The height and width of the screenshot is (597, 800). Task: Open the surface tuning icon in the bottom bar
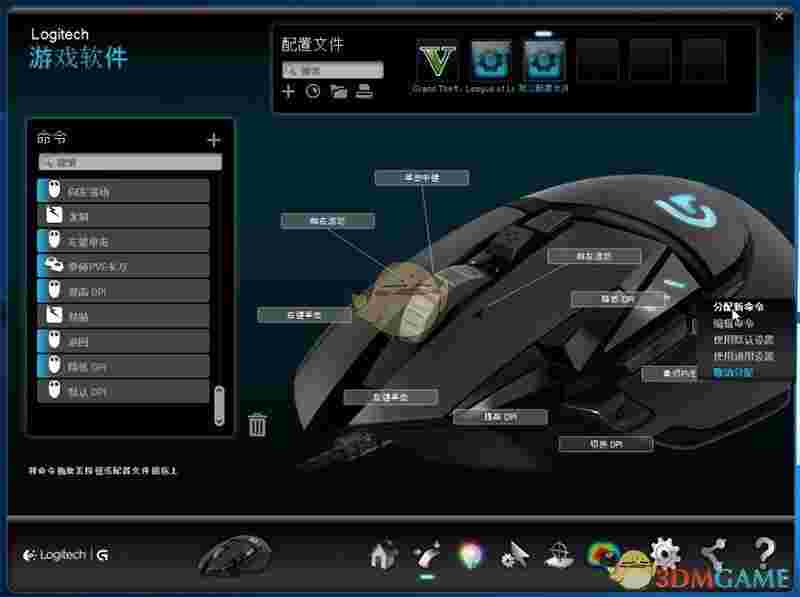tap(559, 555)
